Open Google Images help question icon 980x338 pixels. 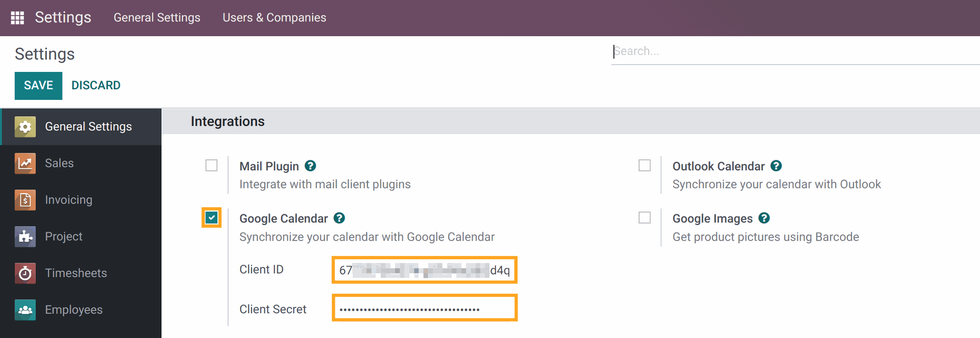coord(764,218)
